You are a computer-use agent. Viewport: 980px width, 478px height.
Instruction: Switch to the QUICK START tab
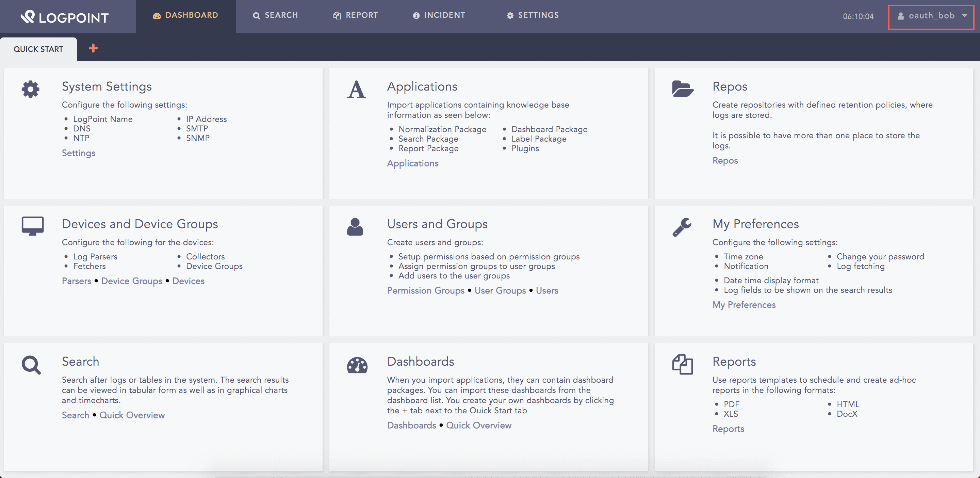(x=38, y=49)
